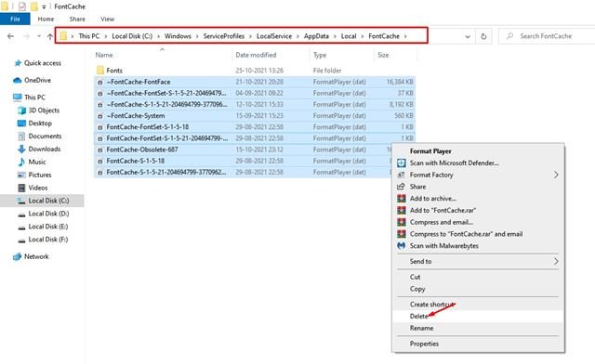
Task: Open Desktop in sidebar
Action: [40, 123]
